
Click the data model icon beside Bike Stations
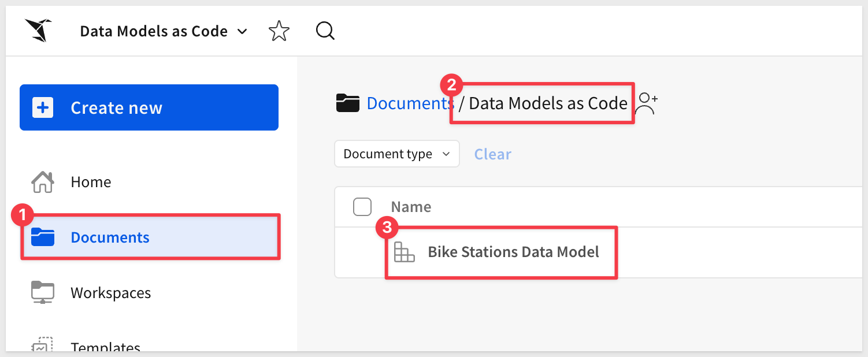click(404, 252)
